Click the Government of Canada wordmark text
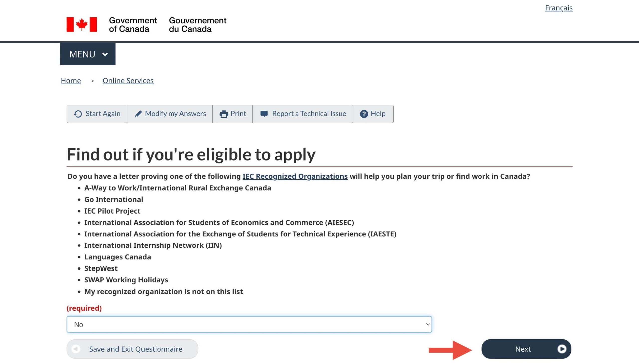This screenshot has height=364, width=639. click(133, 25)
